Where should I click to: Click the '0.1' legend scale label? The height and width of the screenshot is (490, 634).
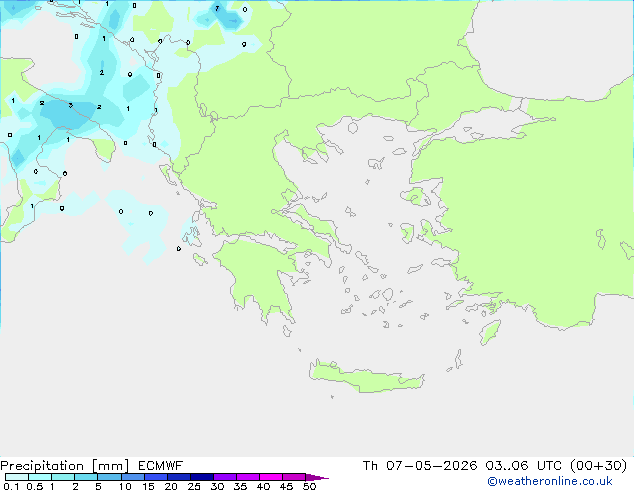[x=11, y=486]
